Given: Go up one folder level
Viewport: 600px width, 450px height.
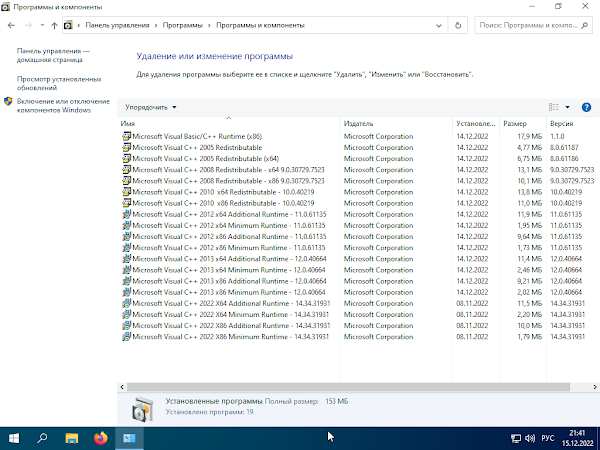Looking at the screenshot, I should [x=54, y=25].
